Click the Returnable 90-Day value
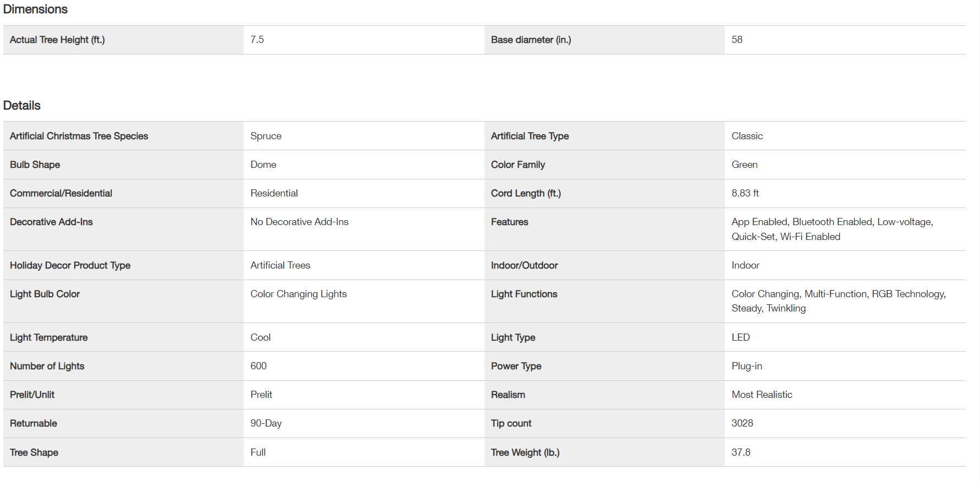 (x=266, y=423)
